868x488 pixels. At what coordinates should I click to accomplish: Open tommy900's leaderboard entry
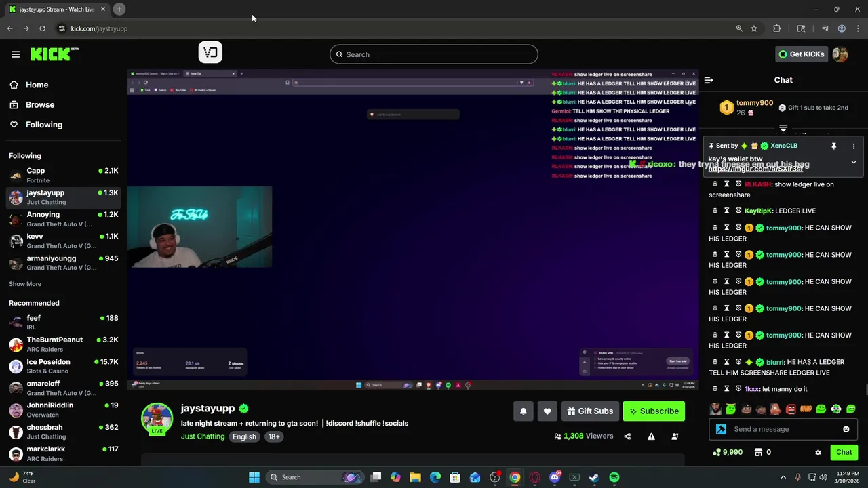pyautogui.click(x=746, y=108)
